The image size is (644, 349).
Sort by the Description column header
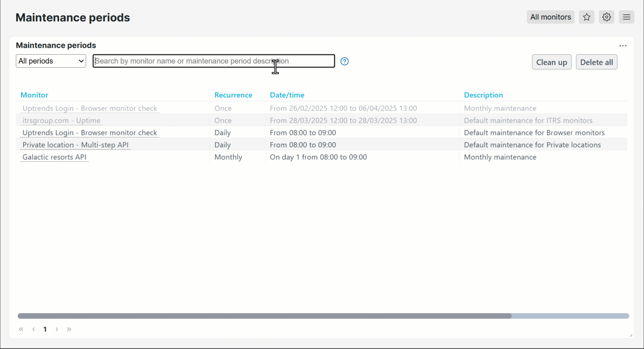[483, 95]
